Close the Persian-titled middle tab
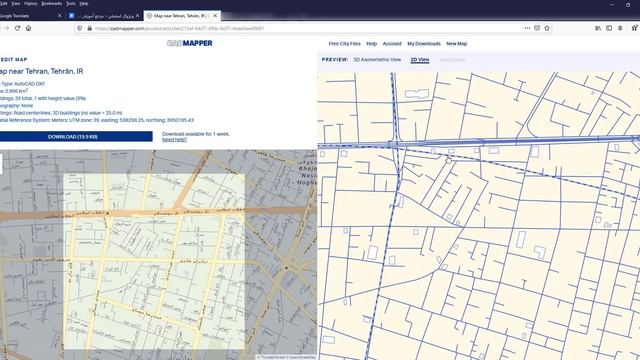Screen dimensions: 640x360 [x=138, y=16]
